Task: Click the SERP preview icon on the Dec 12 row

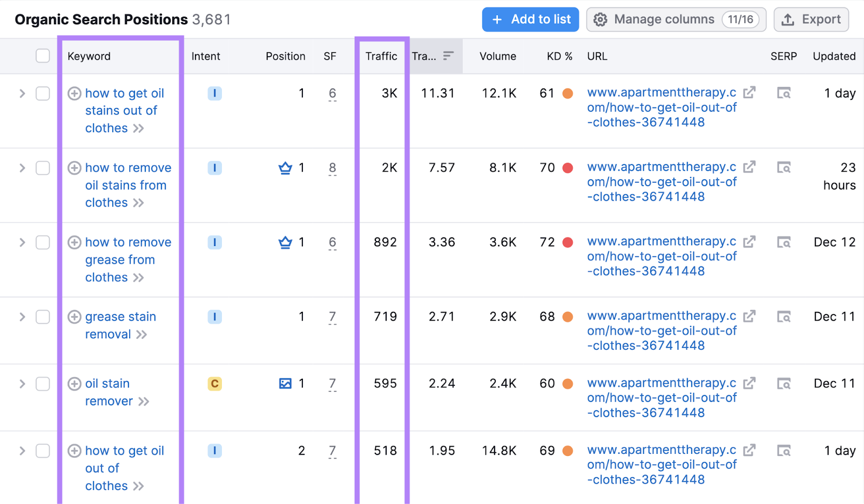Action: (784, 242)
